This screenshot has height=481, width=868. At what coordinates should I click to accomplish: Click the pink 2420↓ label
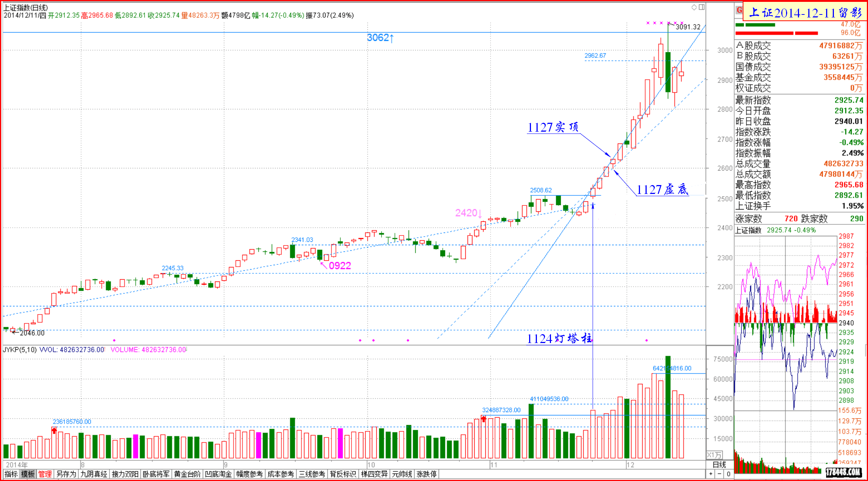[469, 213]
